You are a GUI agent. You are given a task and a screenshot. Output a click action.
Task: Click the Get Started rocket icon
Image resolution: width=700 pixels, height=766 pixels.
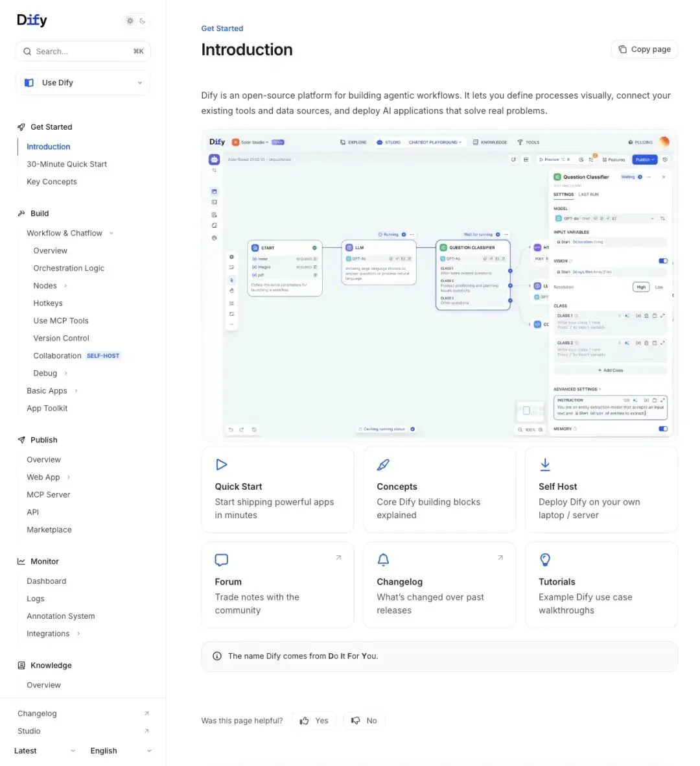click(21, 127)
